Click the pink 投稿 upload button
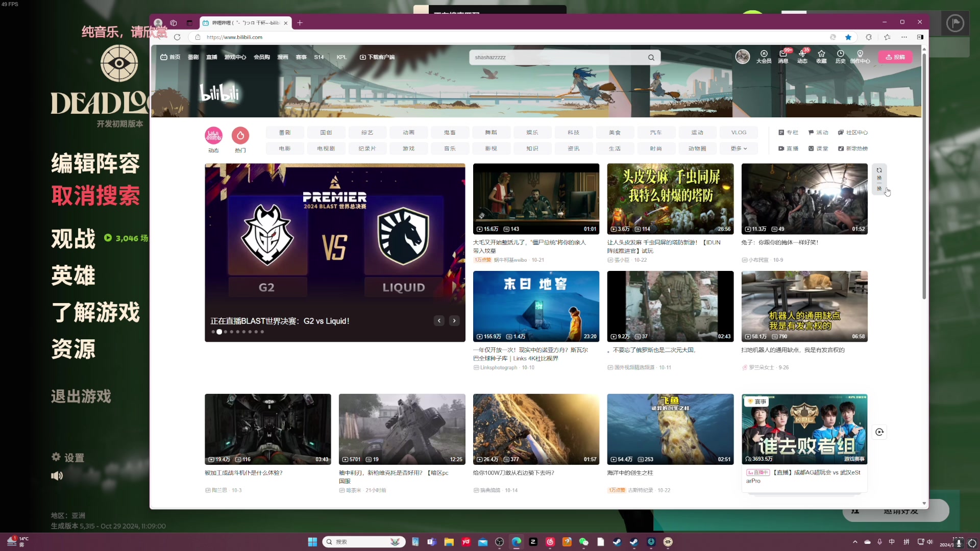The width and height of the screenshot is (980, 551). [895, 57]
